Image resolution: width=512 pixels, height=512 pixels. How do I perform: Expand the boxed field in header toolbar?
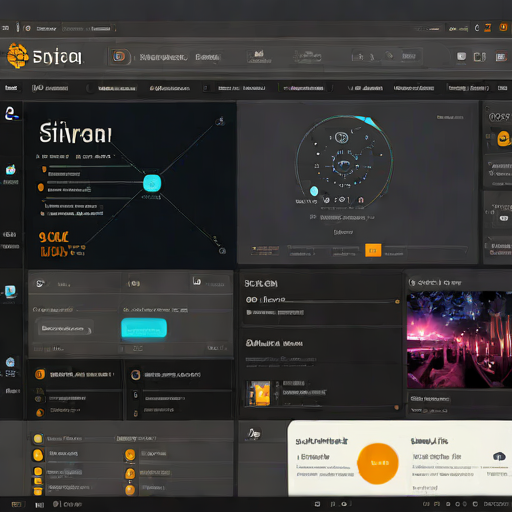tap(88, 29)
